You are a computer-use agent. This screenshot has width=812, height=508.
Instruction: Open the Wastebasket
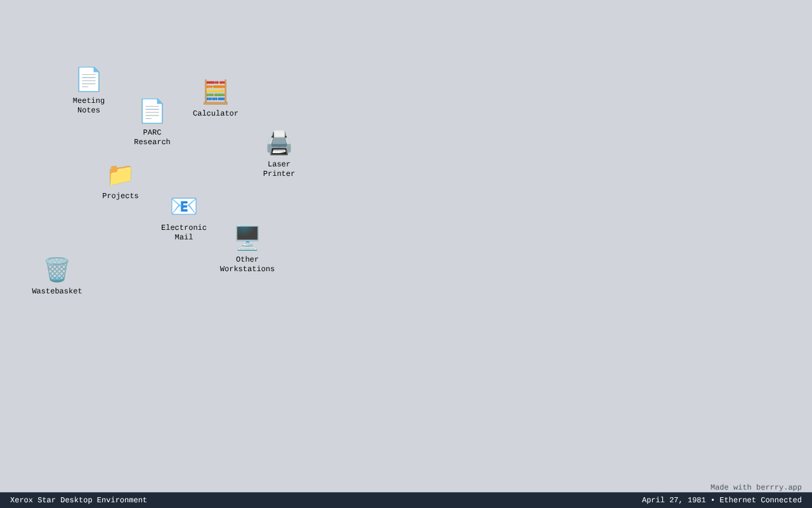click(56, 269)
